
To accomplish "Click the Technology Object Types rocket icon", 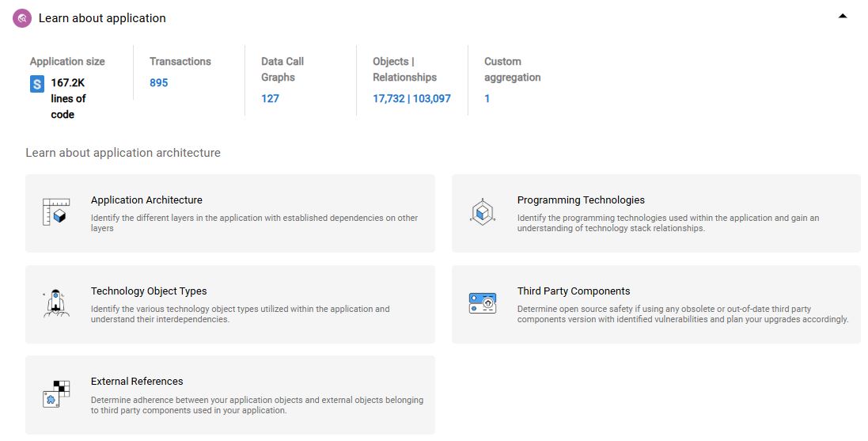I will coord(56,303).
